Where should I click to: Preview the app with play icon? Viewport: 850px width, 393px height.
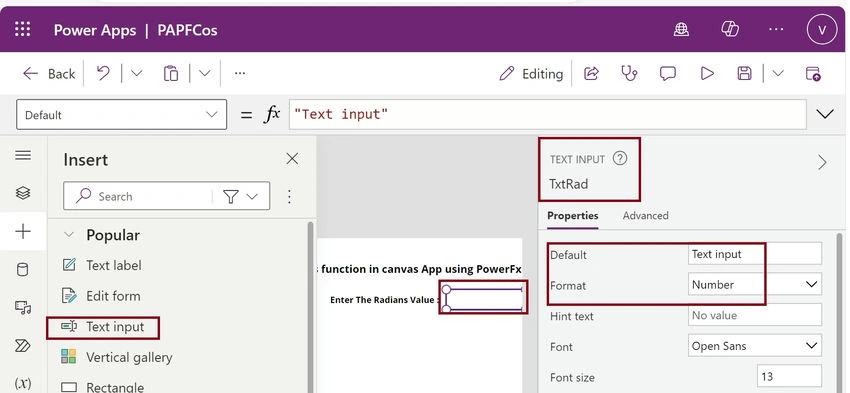(x=707, y=74)
